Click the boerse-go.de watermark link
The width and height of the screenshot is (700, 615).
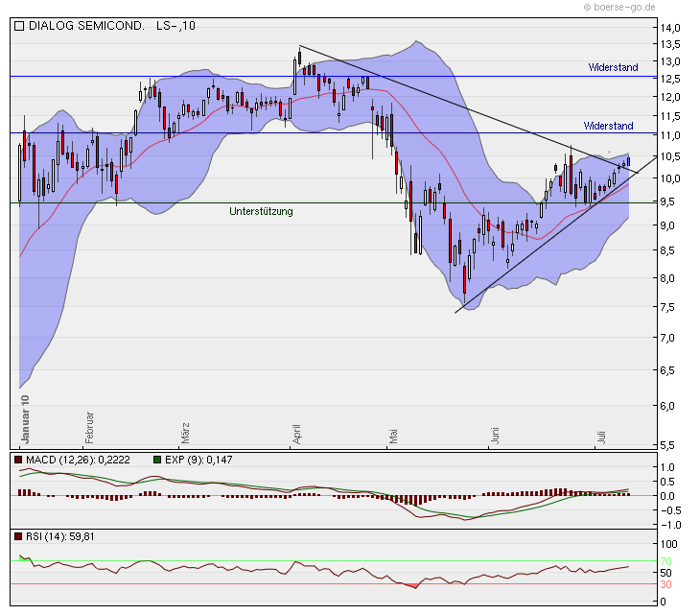pyautogui.click(x=619, y=7)
